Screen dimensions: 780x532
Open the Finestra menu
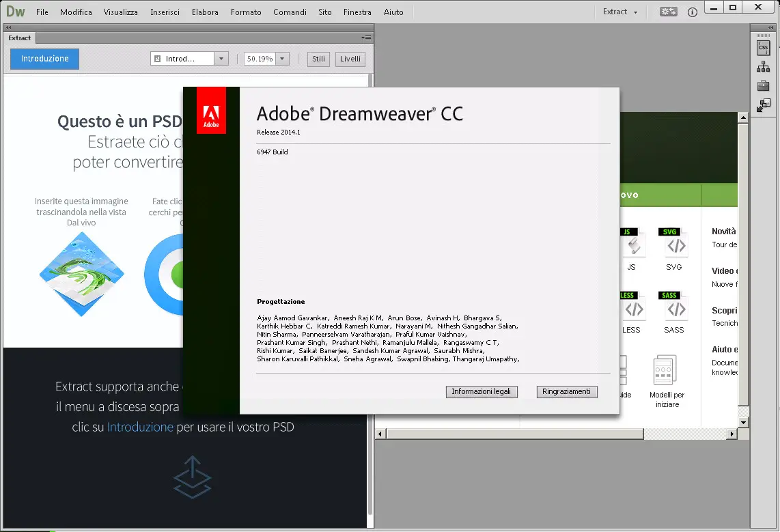(357, 12)
